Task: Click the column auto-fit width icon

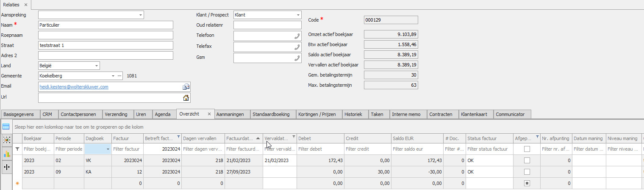Action: [x=6, y=167]
